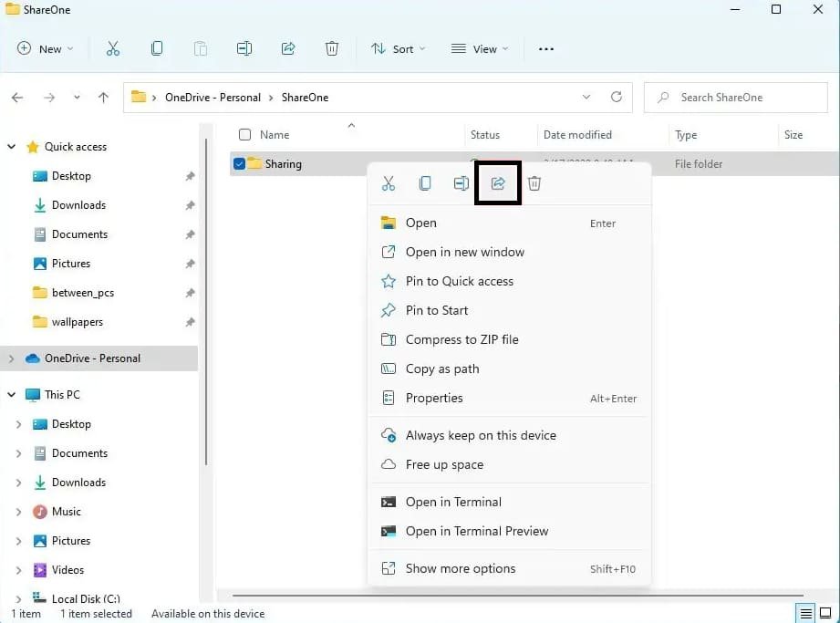Image resolution: width=840 pixels, height=623 pixels.
Task: Click the Search ShareOne input field
Action: pyautogui.click(x=743, y=98)
